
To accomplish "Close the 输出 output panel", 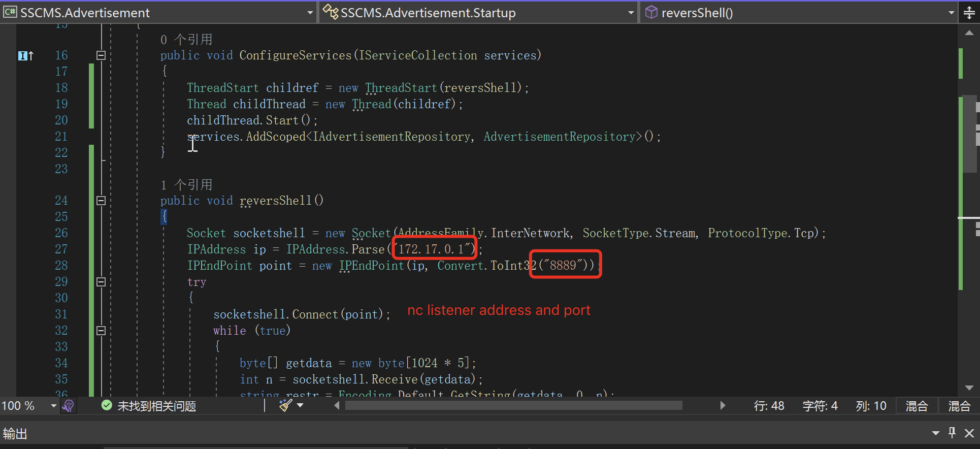I will pyautogui.click(x=969, y=433).
